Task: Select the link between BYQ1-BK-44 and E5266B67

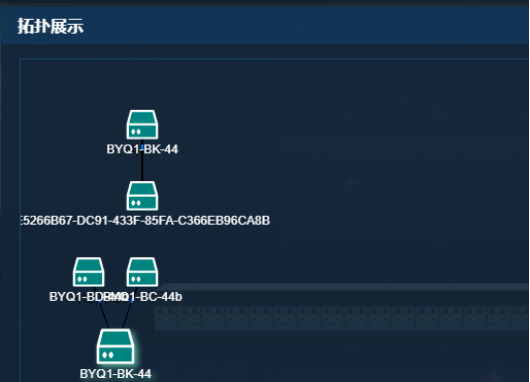Action: 142,167
